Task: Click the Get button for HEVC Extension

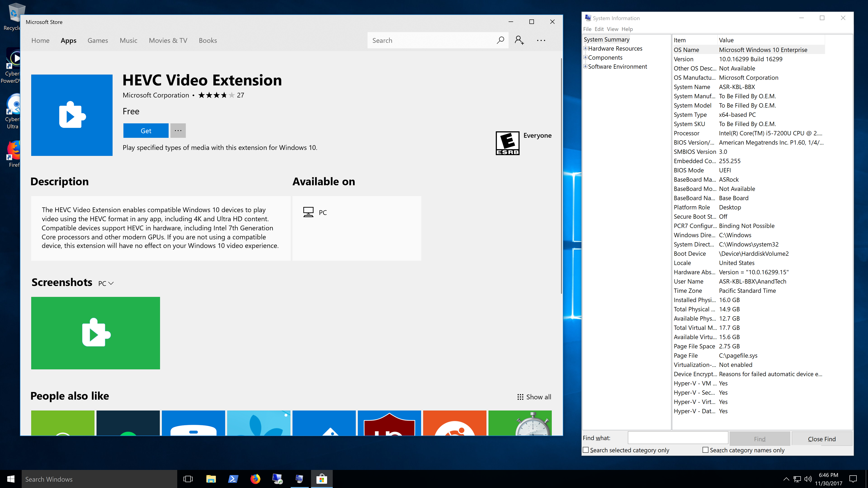Action: pyautogui.click(x=146, y=131)
